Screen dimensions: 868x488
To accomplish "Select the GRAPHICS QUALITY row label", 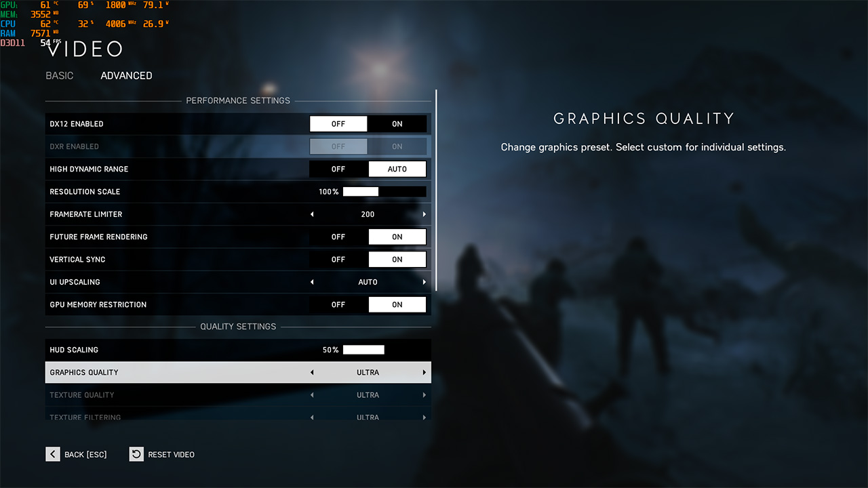I will click(84, 372).
